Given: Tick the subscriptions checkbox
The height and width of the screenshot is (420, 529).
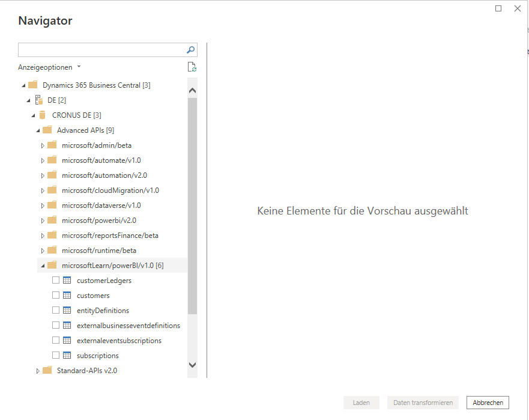Looking at the screenshot, I should pyautogui.click(x=56, y=355).
